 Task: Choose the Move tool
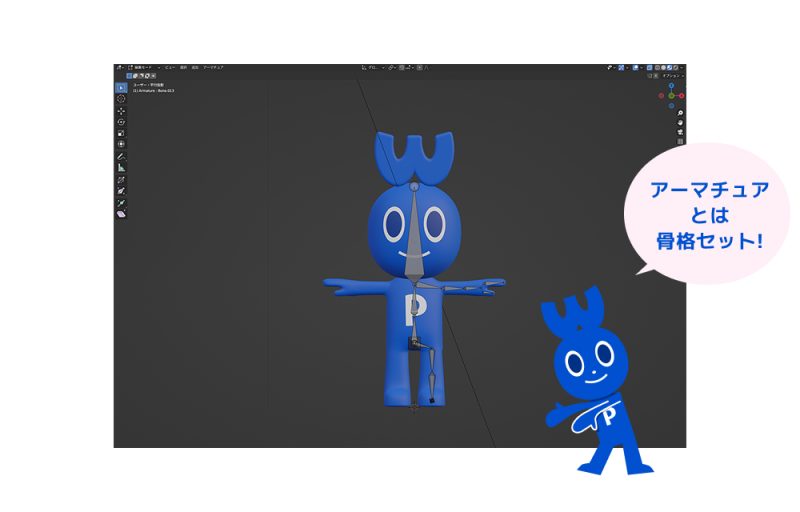(121, 111)
